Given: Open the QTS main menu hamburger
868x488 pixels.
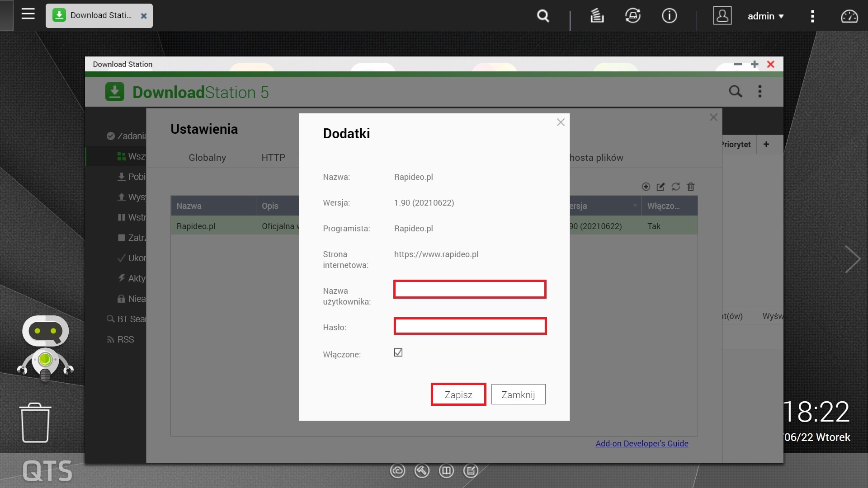Looking at the screenshot, I should coord(28,14).
